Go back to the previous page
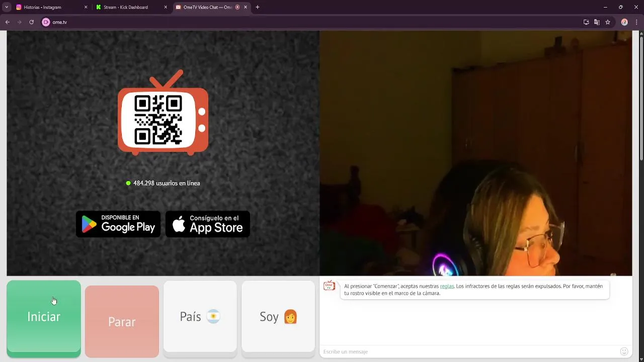The width and height of the screenshot is (644, 362). point(8,22)
